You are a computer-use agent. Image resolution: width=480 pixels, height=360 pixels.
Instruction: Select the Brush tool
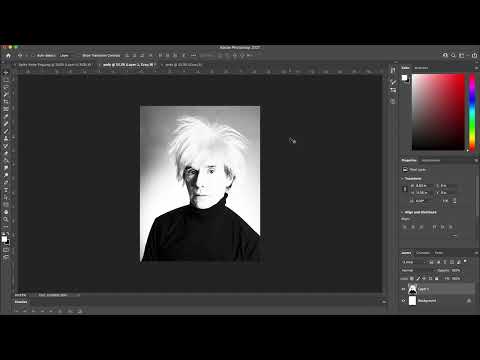[6, 131]
